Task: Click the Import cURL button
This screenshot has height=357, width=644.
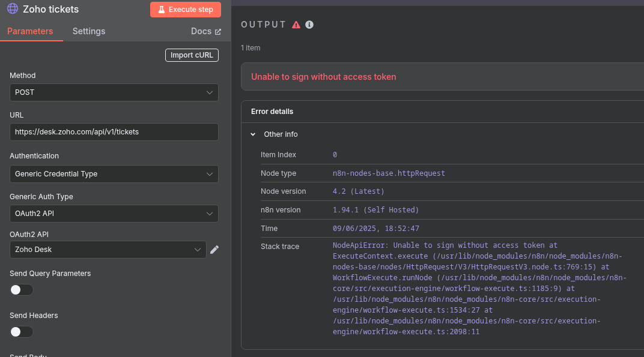Action: pyautogui.click(x=192, y=55)
